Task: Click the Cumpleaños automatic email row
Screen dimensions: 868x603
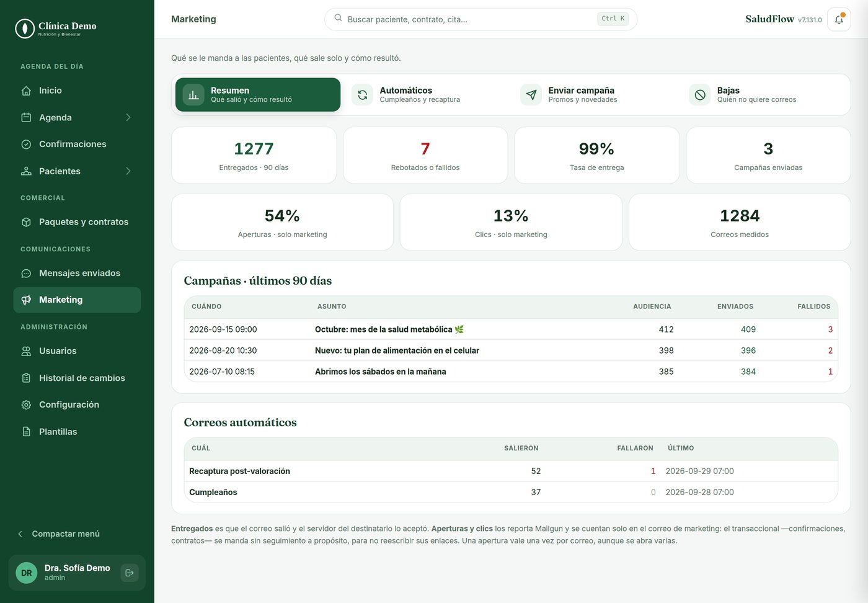Action: click(511, 493)
